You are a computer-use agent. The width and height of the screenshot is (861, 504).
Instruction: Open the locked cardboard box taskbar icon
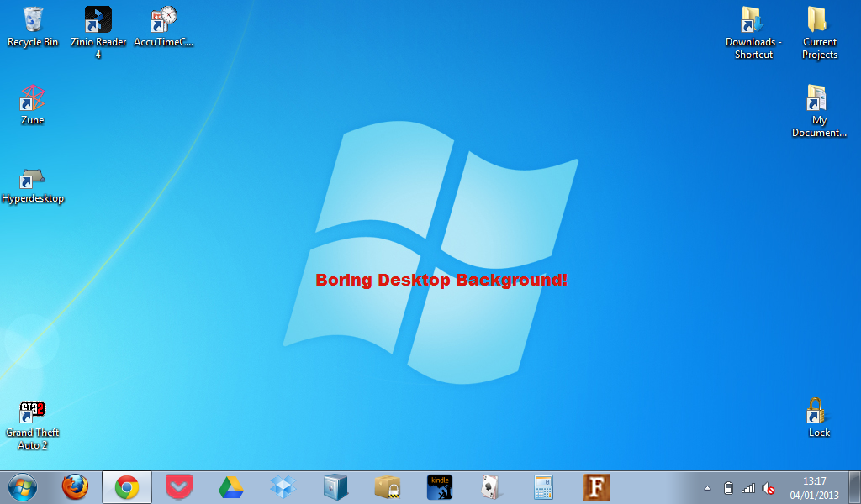pyautogui.click(x=388, y=487)
